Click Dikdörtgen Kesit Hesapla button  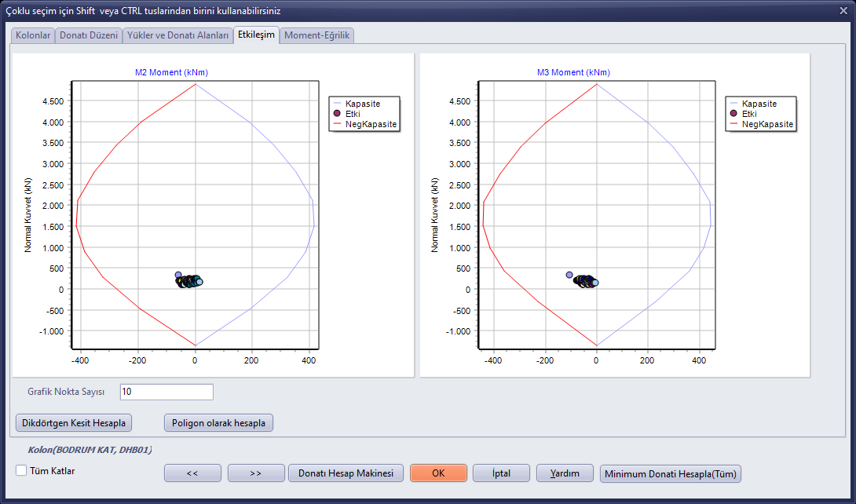[x=74, y=422]
